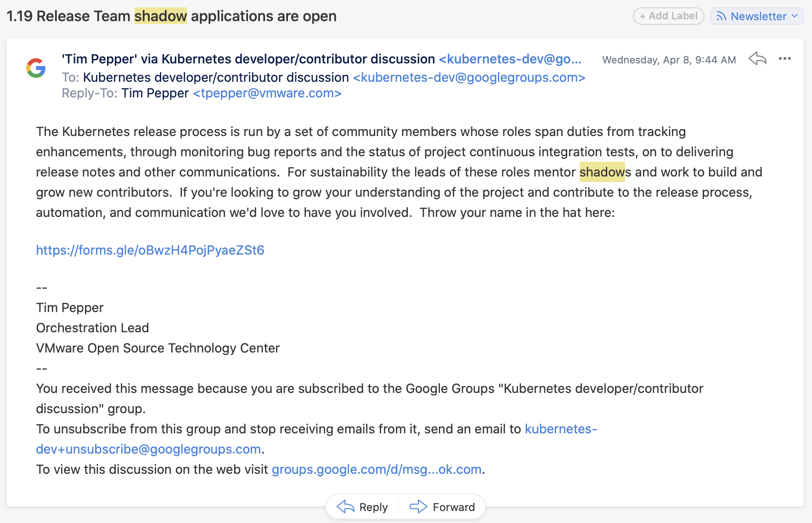This screenshot has height=523, width=812.
Task: Click the highlighted 'shadow' word in the subject
Action: pyautogui.click(x=160, y=16)
